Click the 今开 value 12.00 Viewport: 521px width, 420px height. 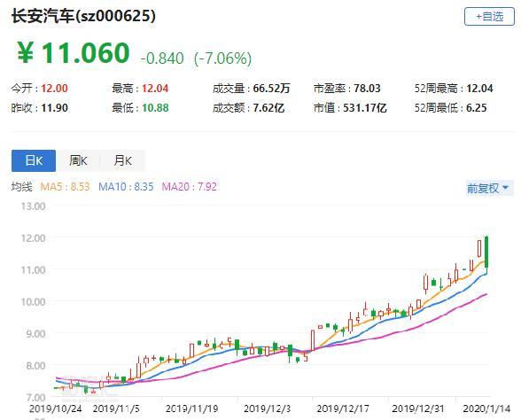tap(55, 89)
